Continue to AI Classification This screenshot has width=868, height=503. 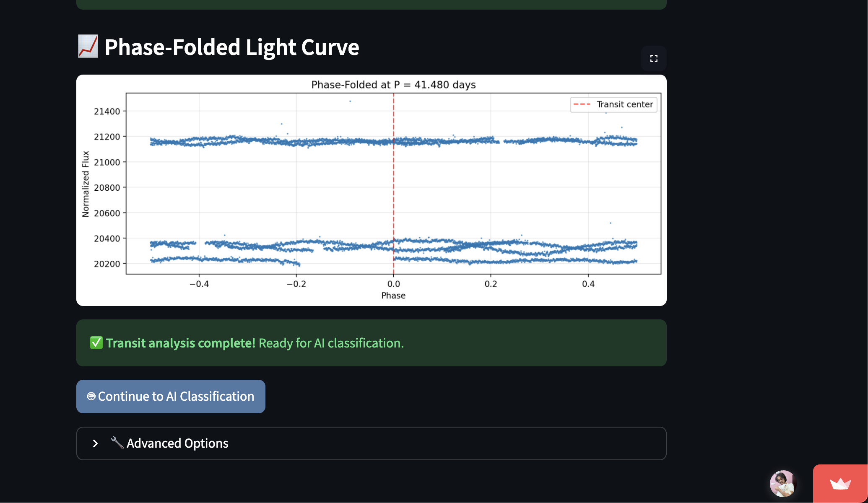pos(171,396)
